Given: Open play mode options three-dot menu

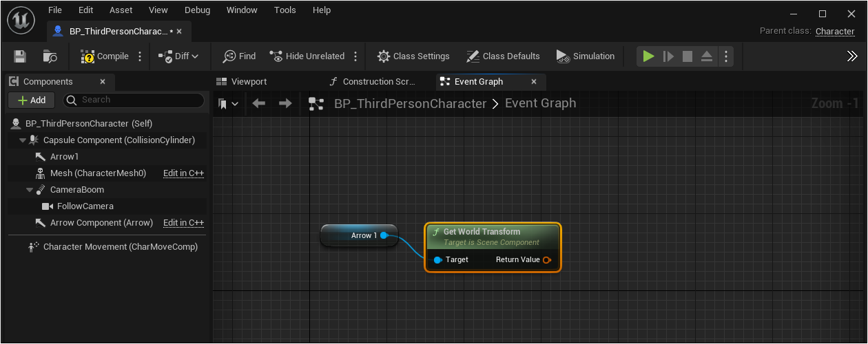Looking at the screenshot, I should coord(726,56).
